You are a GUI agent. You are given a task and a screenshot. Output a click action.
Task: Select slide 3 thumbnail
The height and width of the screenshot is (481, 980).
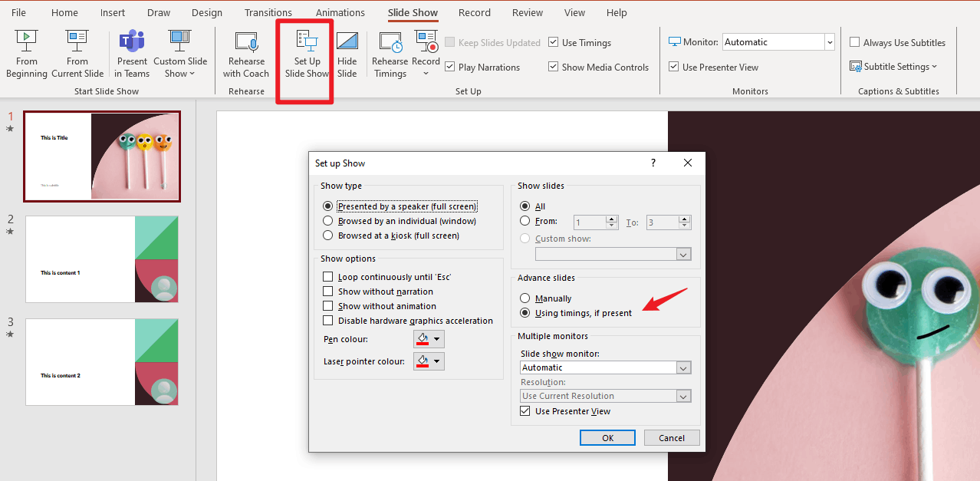(102, 362)
